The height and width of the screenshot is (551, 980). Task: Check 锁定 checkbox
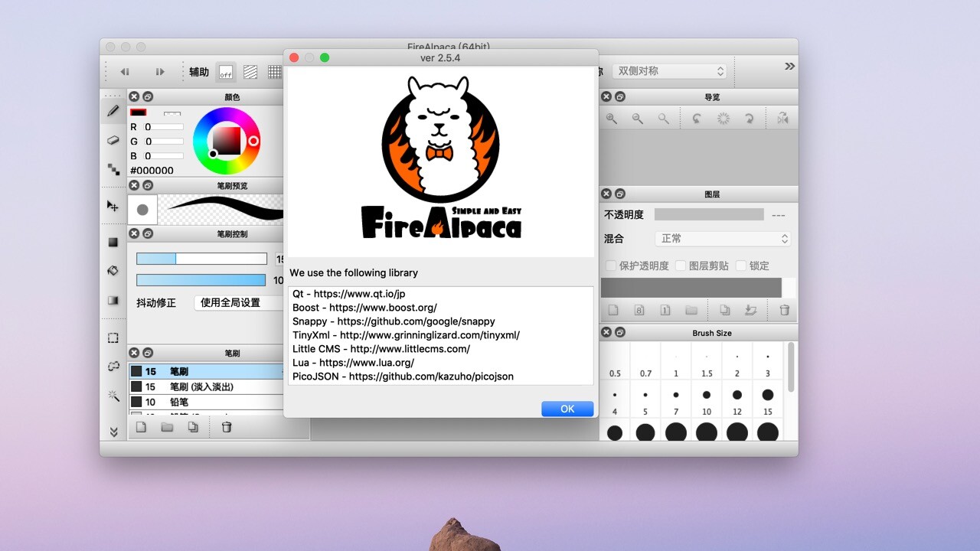tap(740, 266)
